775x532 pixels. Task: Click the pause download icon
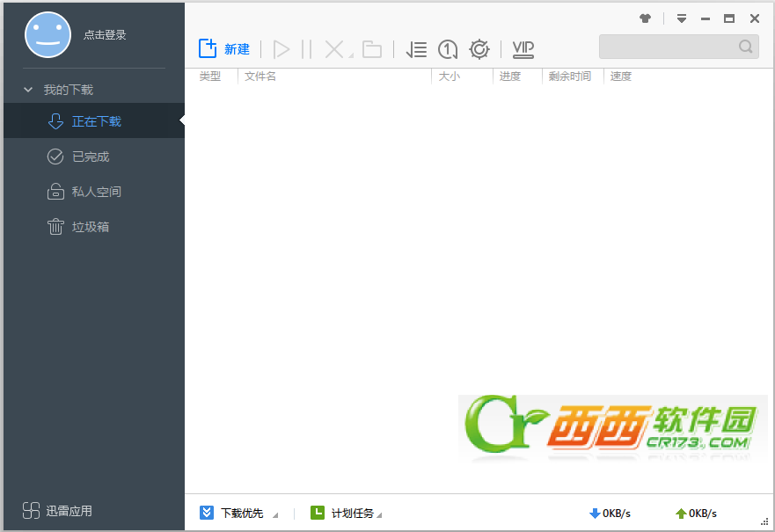tap(306, 49)
